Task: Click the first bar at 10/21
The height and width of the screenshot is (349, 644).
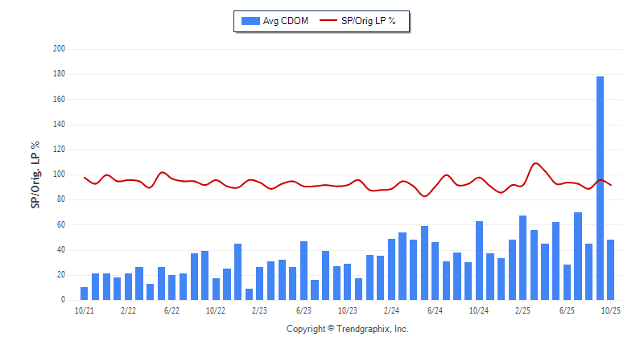Action: (x=85, y=294)
